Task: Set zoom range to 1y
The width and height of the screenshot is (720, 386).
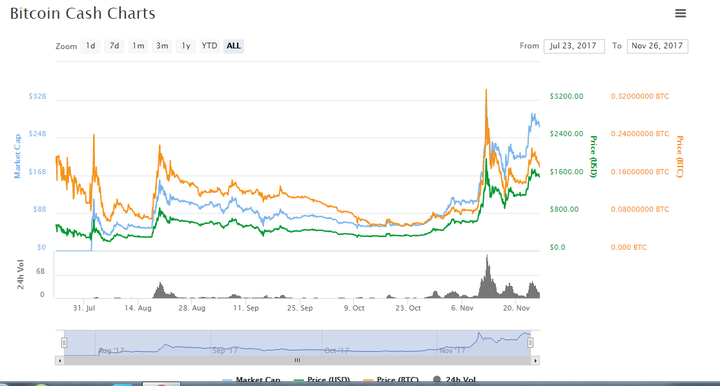Action: [x=186, y=46]
